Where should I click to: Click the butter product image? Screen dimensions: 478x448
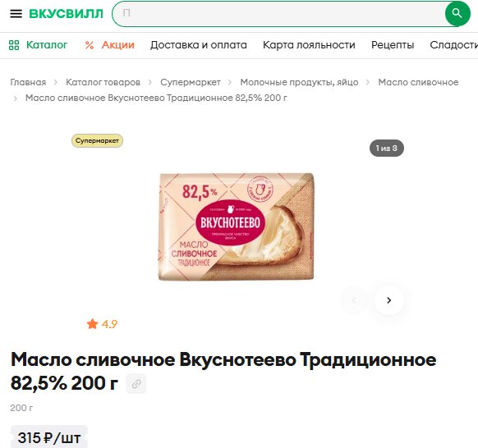(x=236, y=226)
